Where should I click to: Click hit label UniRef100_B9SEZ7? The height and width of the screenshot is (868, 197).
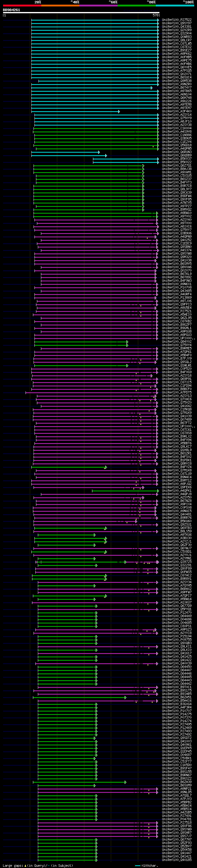click(x=177, y=50)
